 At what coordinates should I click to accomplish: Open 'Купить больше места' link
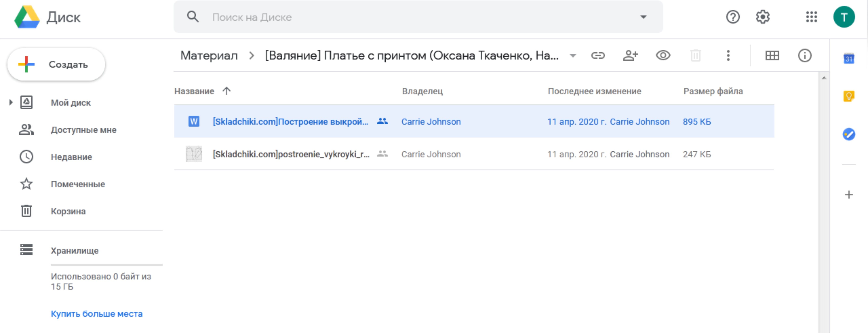click(x=97, y=314)
